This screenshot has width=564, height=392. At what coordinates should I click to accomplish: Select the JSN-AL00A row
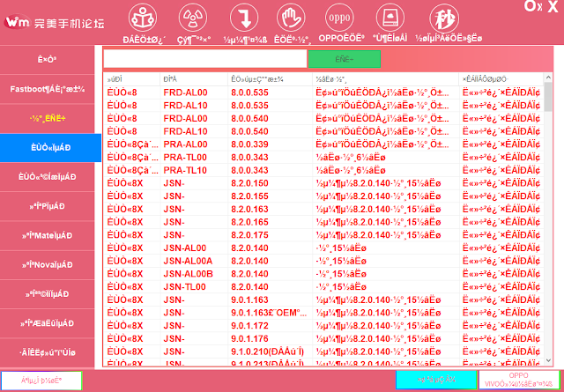[323, 261]
